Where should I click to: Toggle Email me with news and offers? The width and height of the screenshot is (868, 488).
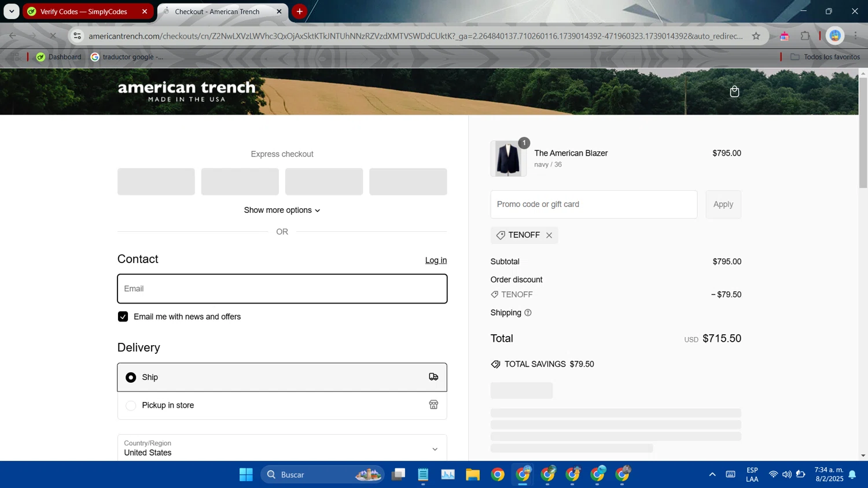click(x=123, y=316)
